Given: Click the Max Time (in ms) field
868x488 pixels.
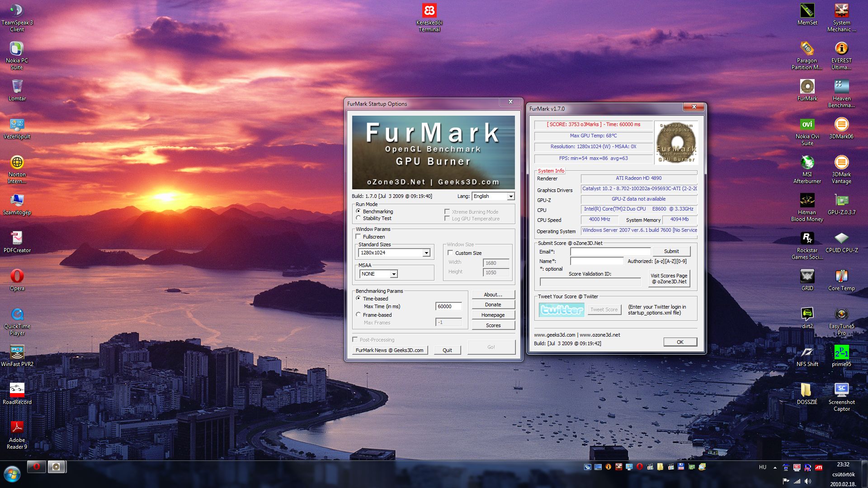Looking at the screenshot, I should point(448,306).
